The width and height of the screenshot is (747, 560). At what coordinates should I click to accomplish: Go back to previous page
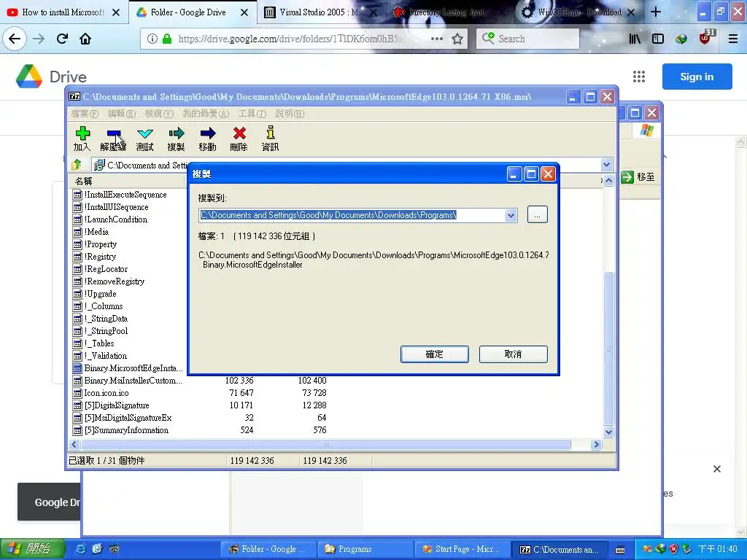tap(15, 39)
